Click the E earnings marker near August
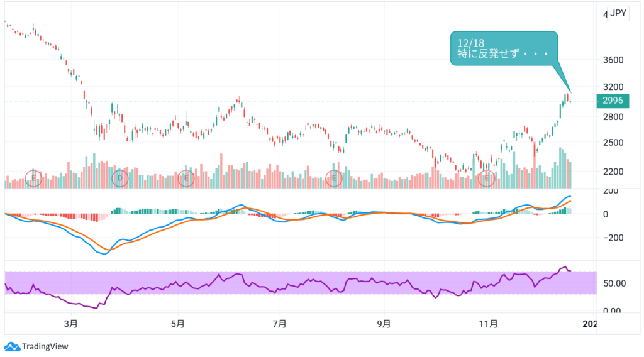The height and width of the screenshot is (357, 644). click(x=334, y=178)
